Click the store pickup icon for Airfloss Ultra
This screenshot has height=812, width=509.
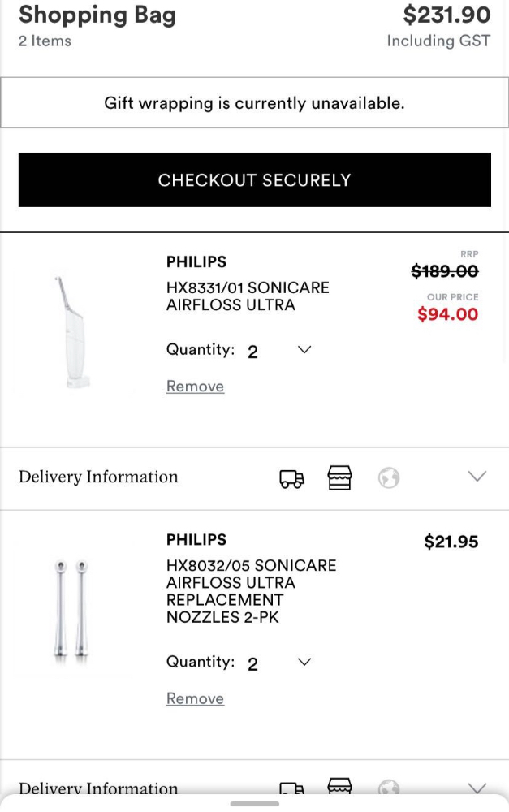(x=339, y=478)
